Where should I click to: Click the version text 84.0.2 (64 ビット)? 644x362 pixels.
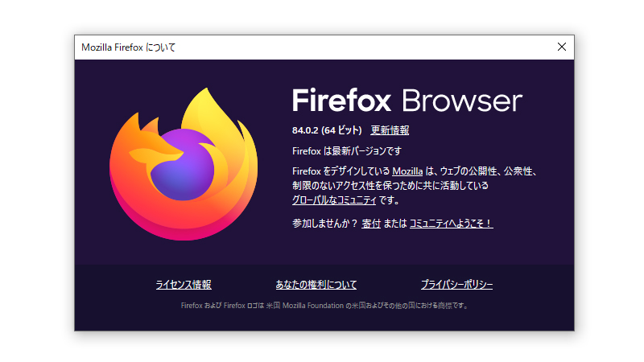click(327, 130)
